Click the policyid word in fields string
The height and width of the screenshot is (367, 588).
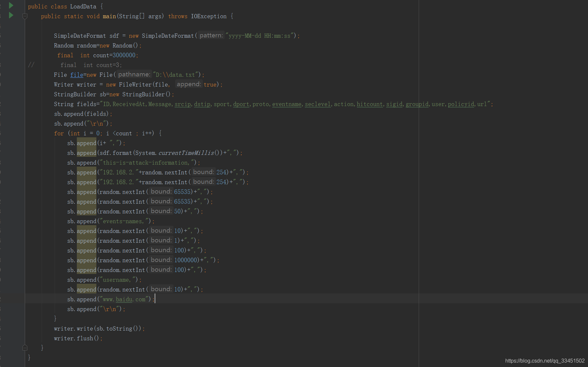pyautogui.click(x=461, y=104)
